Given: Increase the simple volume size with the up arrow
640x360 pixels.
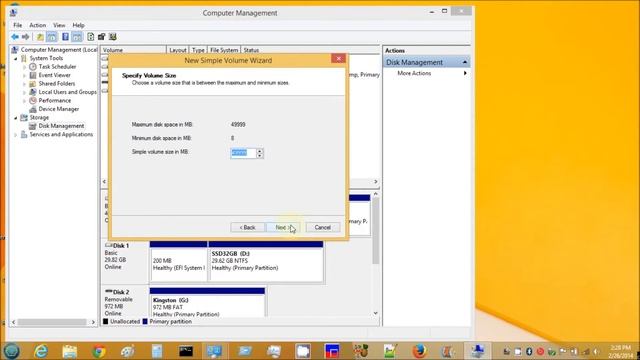Looking at the screenshot, I should [x=260, y=151].
